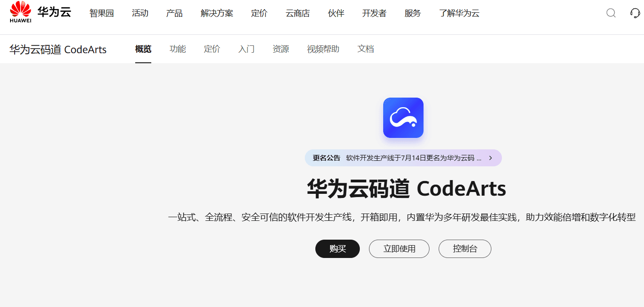Open the 活动 menu item
Screen dimensions: 644x307
click(x=140, y=13)
